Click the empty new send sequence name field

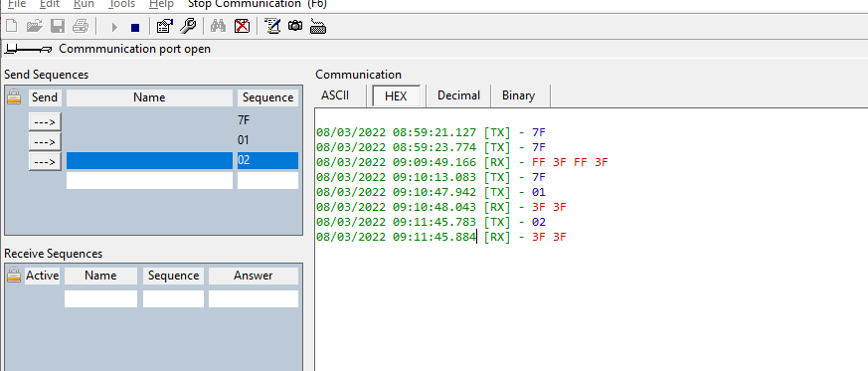(x=149, y=180)
